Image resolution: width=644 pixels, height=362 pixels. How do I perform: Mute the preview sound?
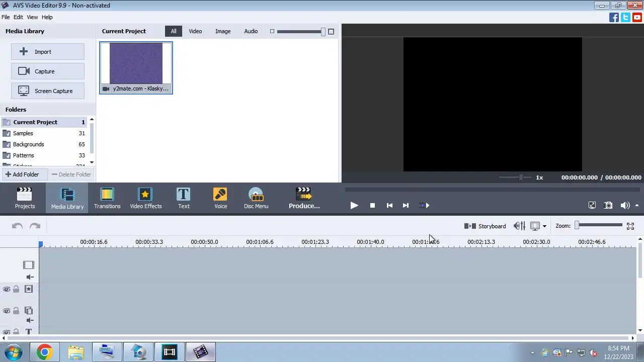pyautogui.click(x=625, y=205)
